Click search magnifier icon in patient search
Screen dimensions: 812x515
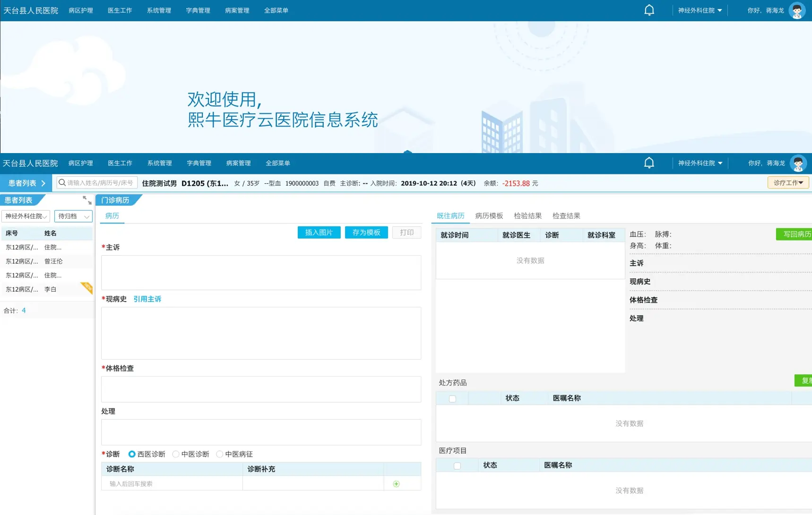(x=62, y=182)
